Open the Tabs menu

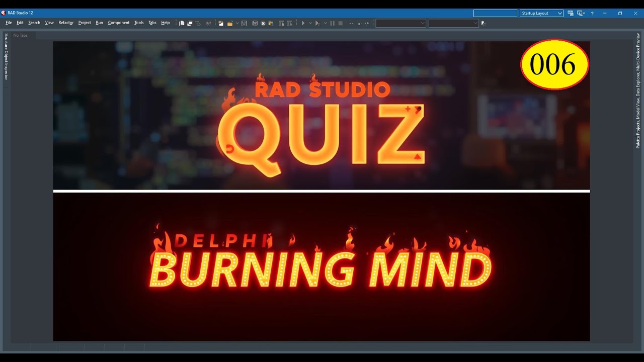click(x=152, y=23)
